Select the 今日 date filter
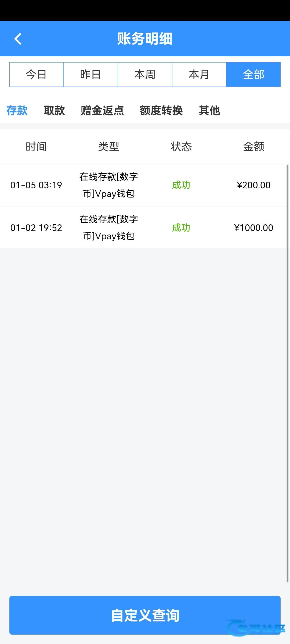This screenshot has height=644, width=290. (37, 75)
